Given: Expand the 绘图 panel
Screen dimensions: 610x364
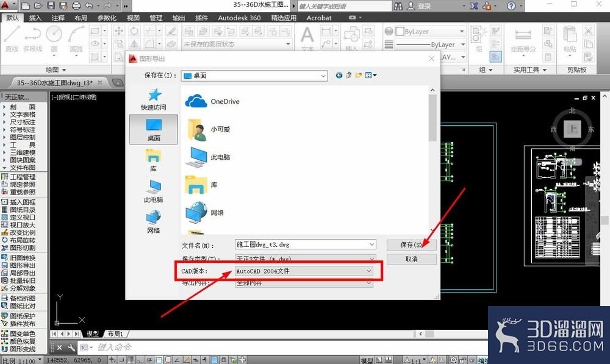Looking at the screenshot, I should (x=56, y=70).
